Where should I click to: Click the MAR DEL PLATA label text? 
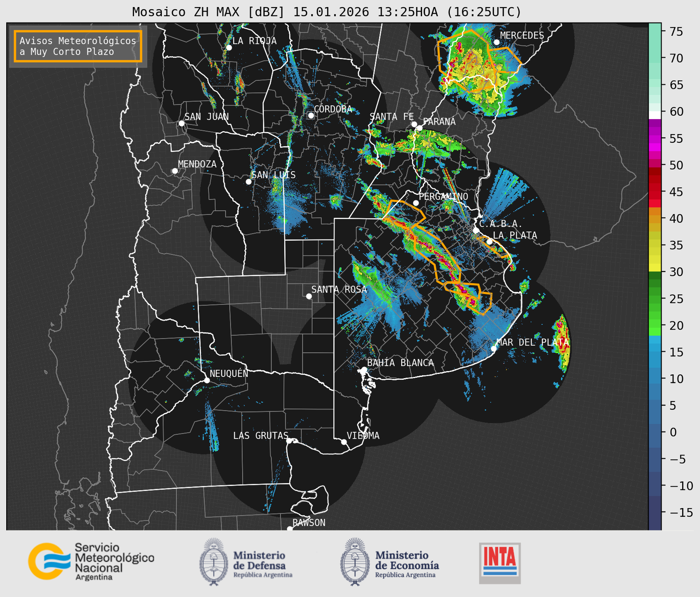[x=532, y=343]
